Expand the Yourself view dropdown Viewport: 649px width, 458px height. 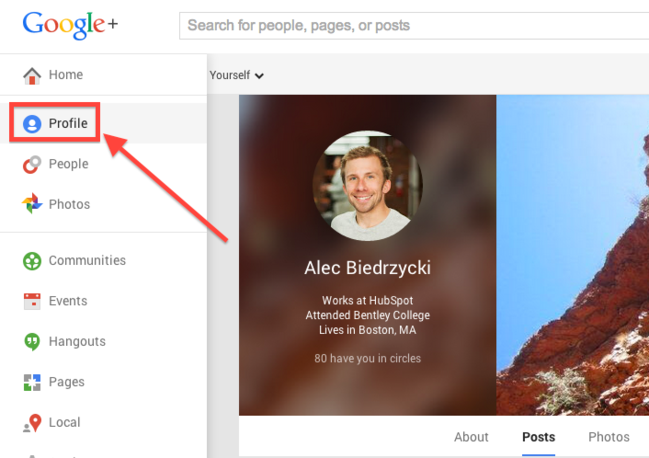(x=237, y=75)
